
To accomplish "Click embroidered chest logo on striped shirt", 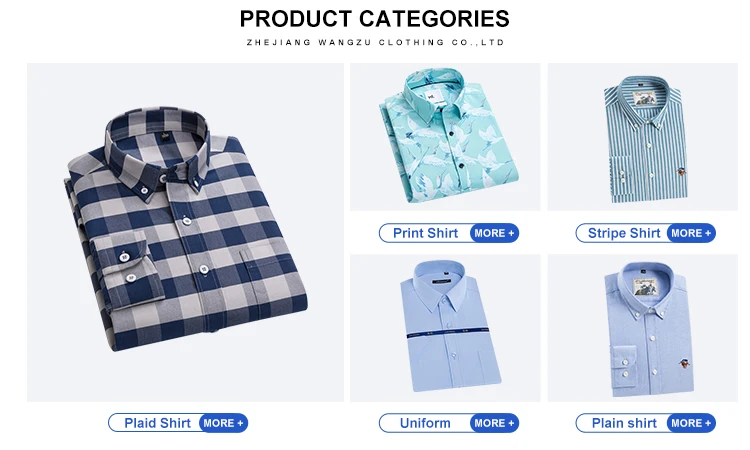I will tap(682, 171).
